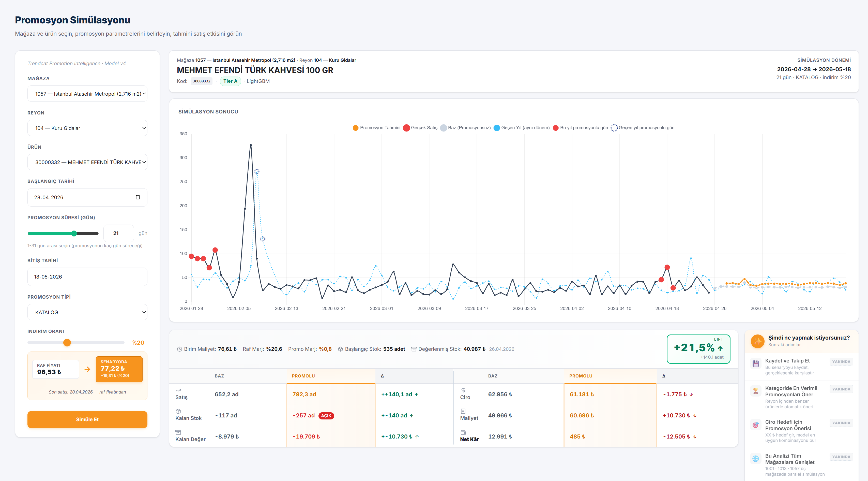Click the up arrow in the LIFT badge
Image resolution: width=868 pixels, height=481 pixels.
[x=720, y=348]
